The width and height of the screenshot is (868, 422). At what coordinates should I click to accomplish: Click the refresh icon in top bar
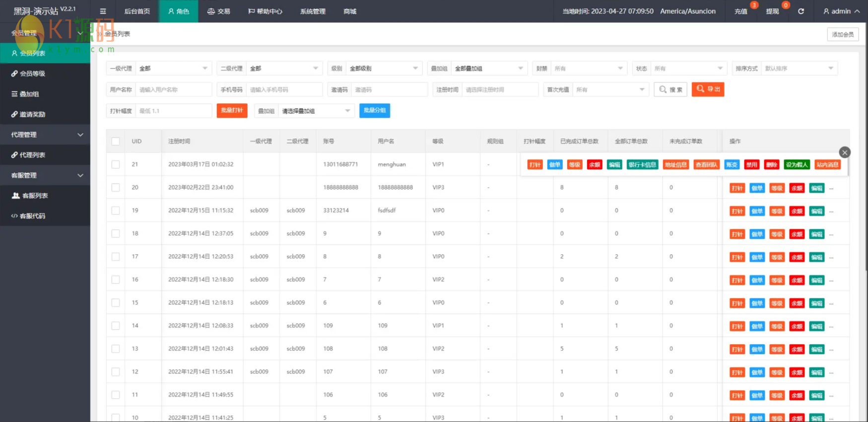point(801,11)
